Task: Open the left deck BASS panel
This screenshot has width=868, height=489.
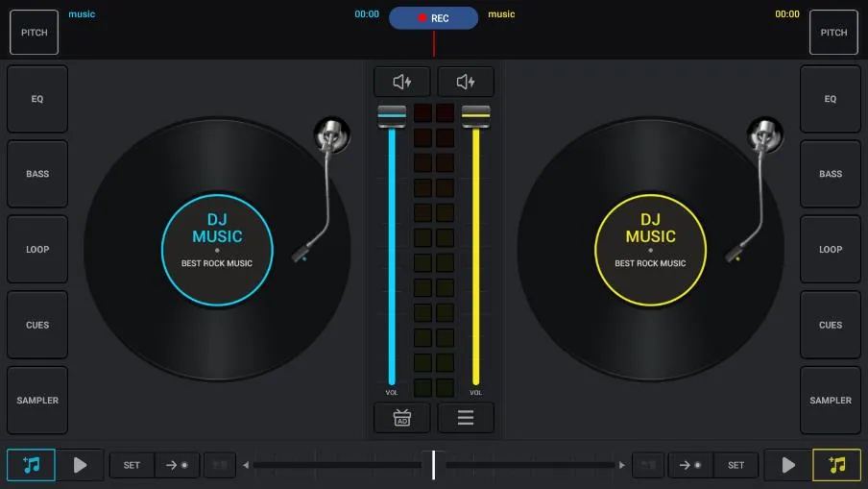Action: coord(37,174)
